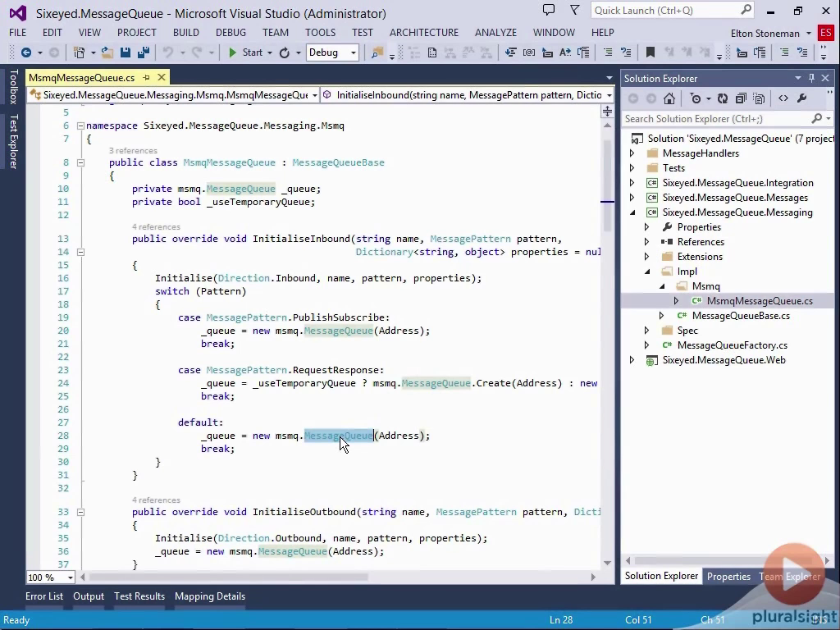This screenshot has height=630, width=840.
Task: Save the current file with the disk icon
Action: click(x=126, y=52)
